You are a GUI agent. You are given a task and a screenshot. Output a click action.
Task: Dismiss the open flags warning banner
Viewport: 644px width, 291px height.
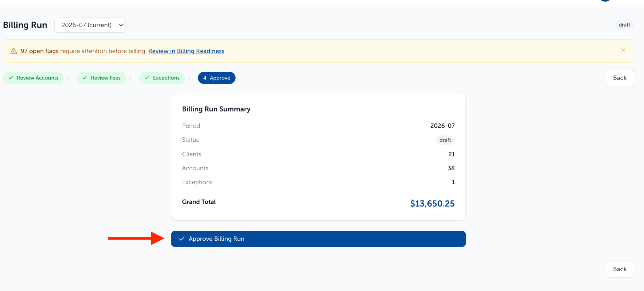(x=623, y=51)
